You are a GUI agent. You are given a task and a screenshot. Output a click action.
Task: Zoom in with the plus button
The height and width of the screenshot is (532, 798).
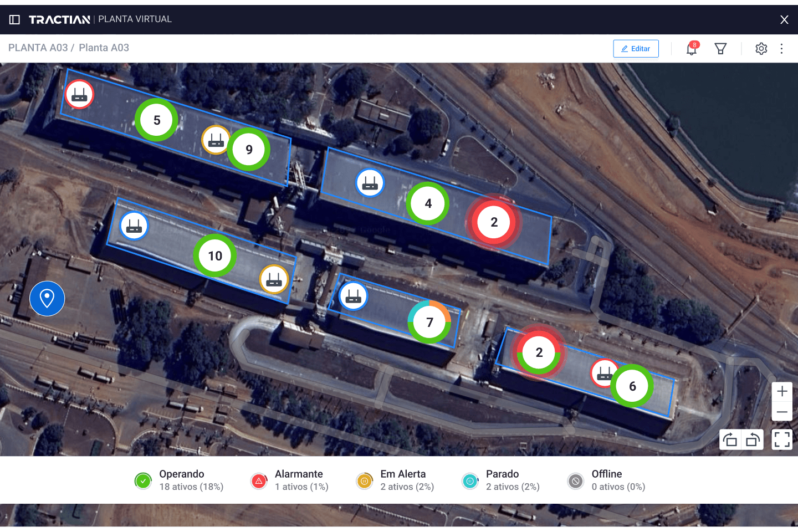[782, 391]
